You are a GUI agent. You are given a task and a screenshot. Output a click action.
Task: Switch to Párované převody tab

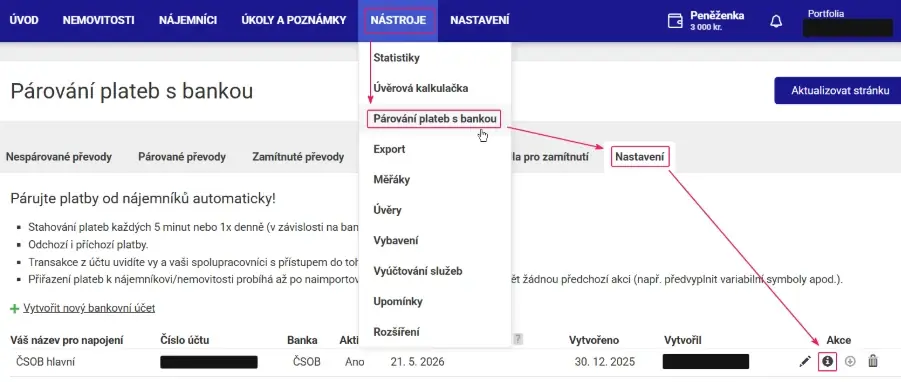[182, 157]
